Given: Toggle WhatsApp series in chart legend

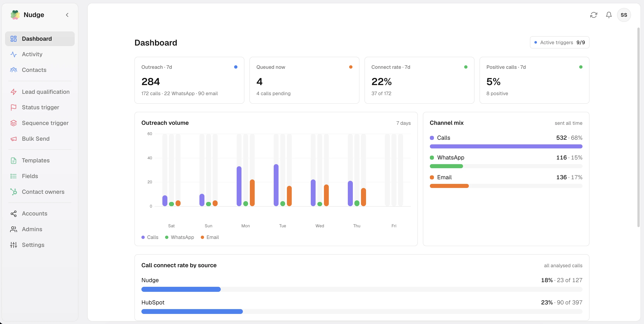Looking at the screenshot, I should (179, 237).
